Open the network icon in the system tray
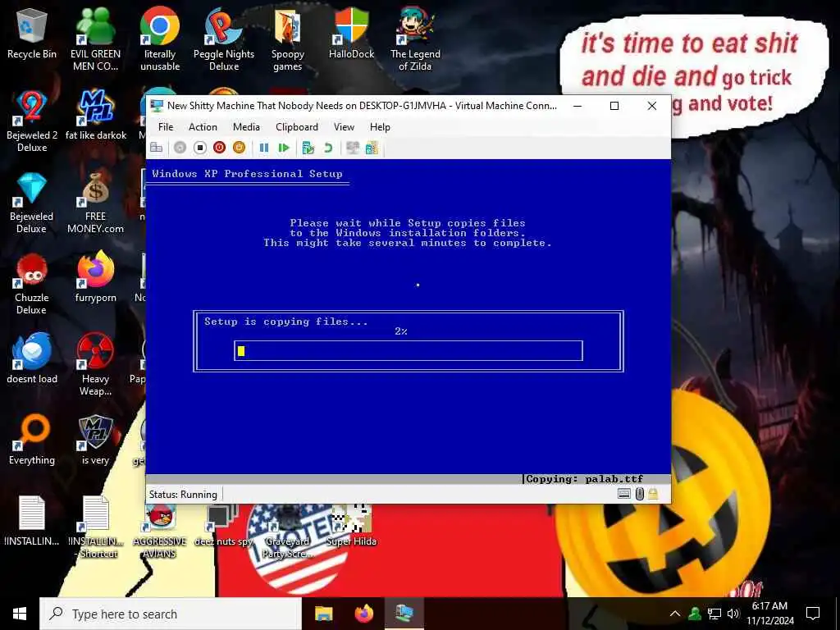The image size is (840, 630). (x=714, y=614)
